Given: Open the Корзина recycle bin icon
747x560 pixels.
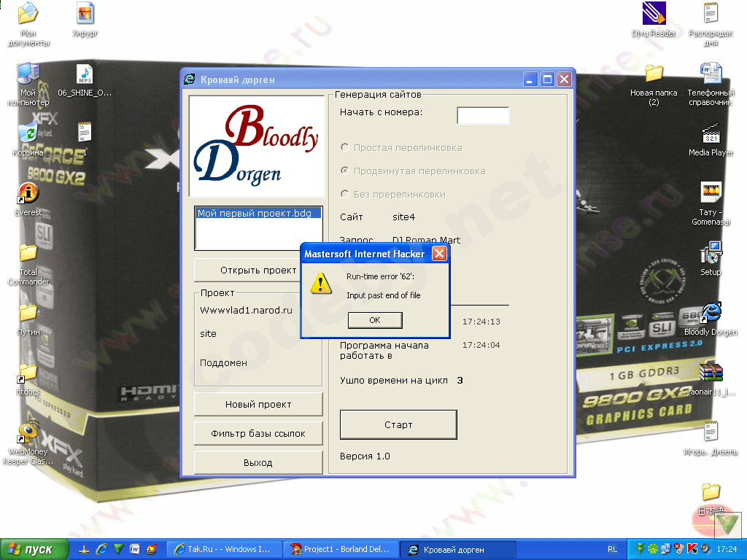Looking at the screenshot, I should pos(28,139).
